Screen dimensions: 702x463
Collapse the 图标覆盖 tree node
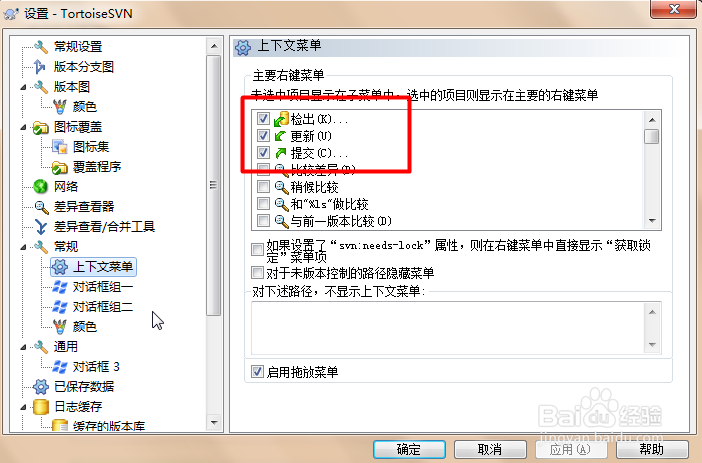click(x=24, y=128)
